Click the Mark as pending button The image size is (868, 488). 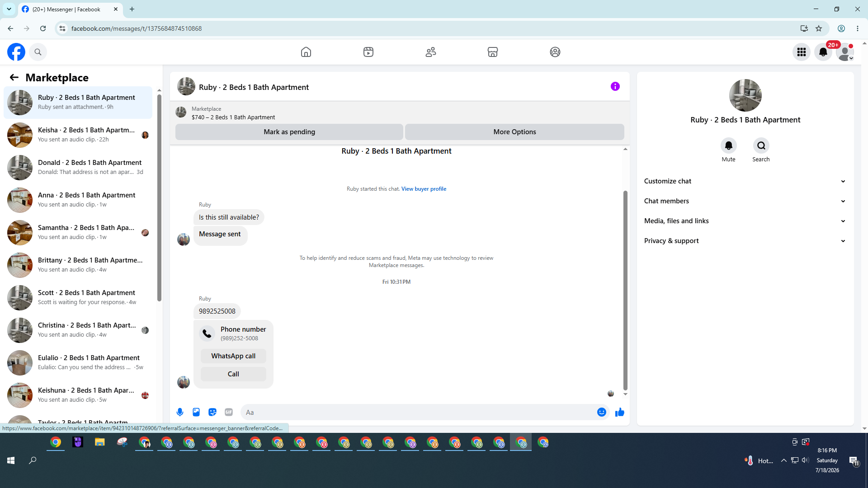click(289, 132)
